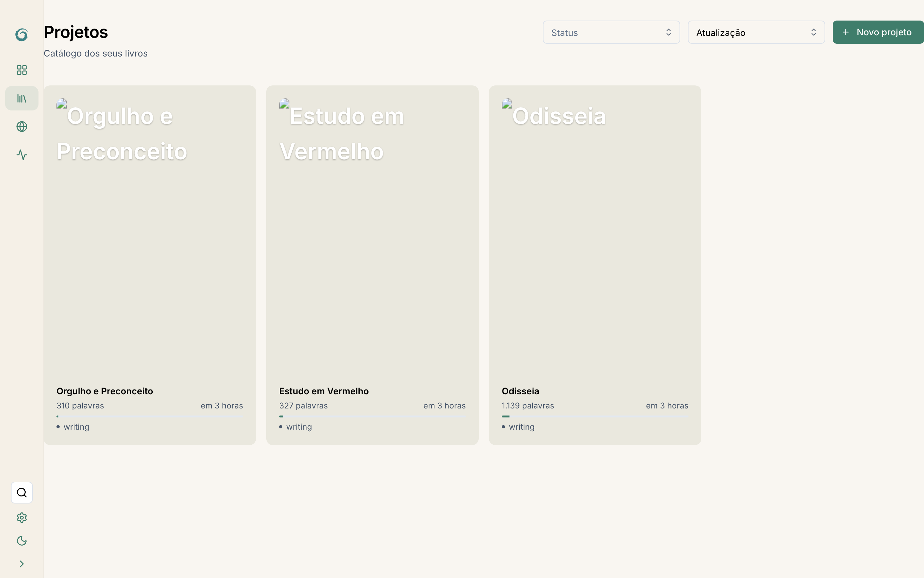This screenshot has width=924, height=578.
Task: Open the Atualização sort dropdown
Action: 756,32
